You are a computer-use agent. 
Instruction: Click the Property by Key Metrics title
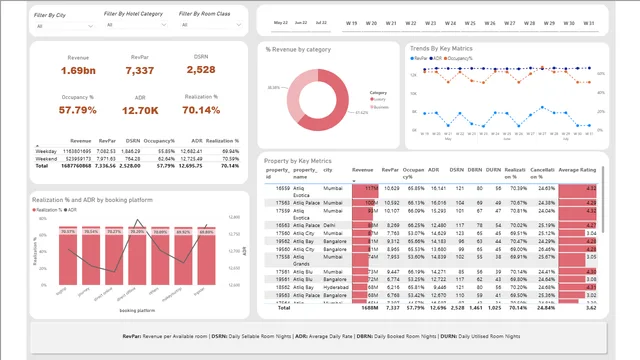[x=298, y=161]
